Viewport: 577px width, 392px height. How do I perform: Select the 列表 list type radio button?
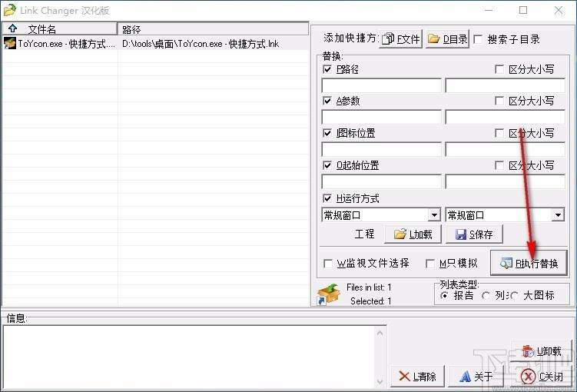486,295
